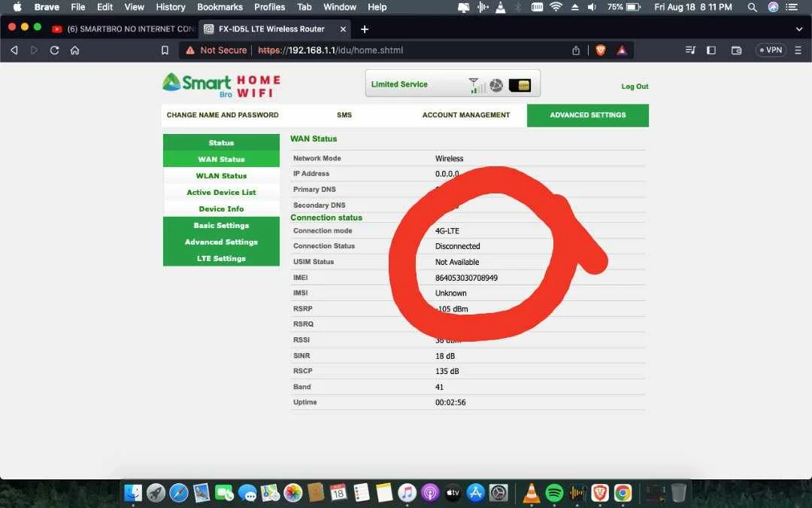Collapse the Status sidebar section
The height and width of the screenshot is (508, 812).
pos(221,142)
